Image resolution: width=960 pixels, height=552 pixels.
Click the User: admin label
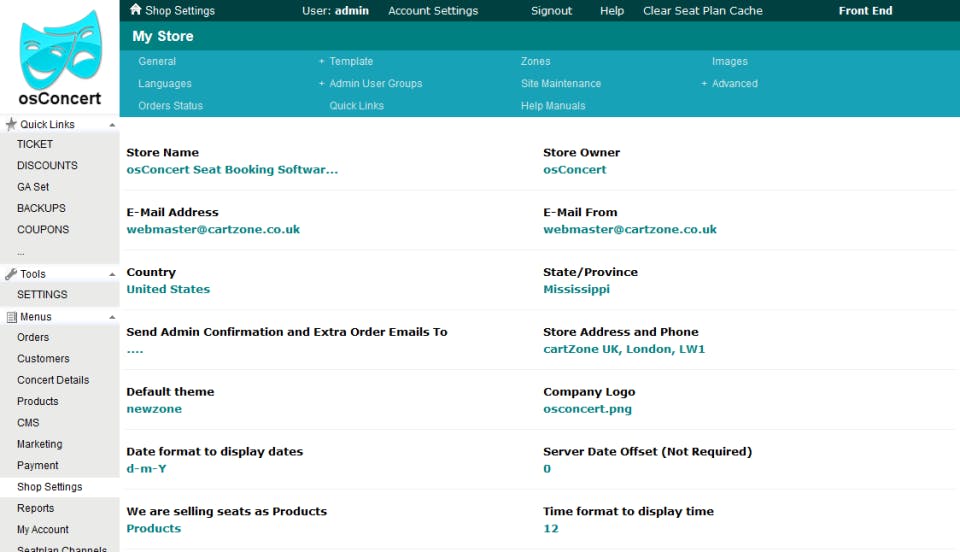click(x=335, y=10)
